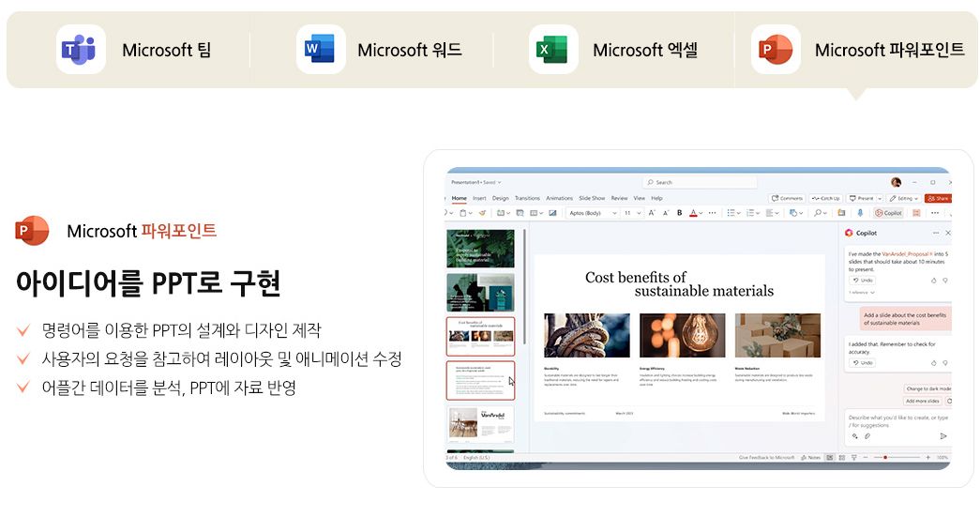This screenshot has height=517, width=980.
Task: Select the Microsoft 워드 tab
Action: [380, 50]
